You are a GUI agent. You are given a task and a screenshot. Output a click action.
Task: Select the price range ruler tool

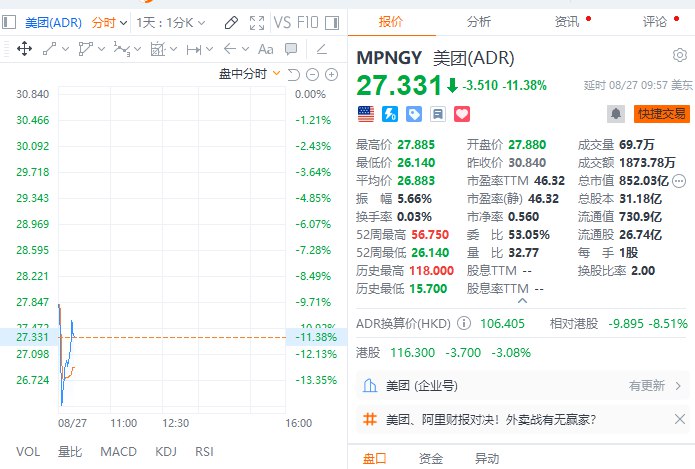(194, 49)
